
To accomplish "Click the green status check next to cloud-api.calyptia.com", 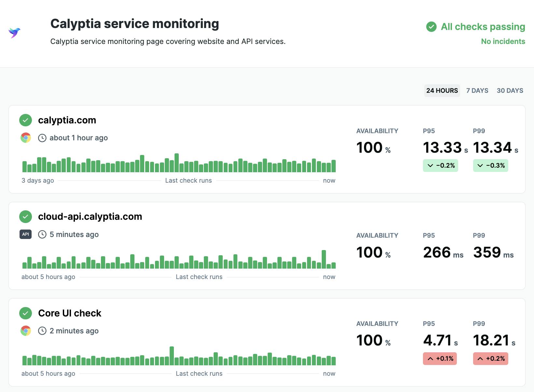I will pyautogui.click(x=25, y=217).
